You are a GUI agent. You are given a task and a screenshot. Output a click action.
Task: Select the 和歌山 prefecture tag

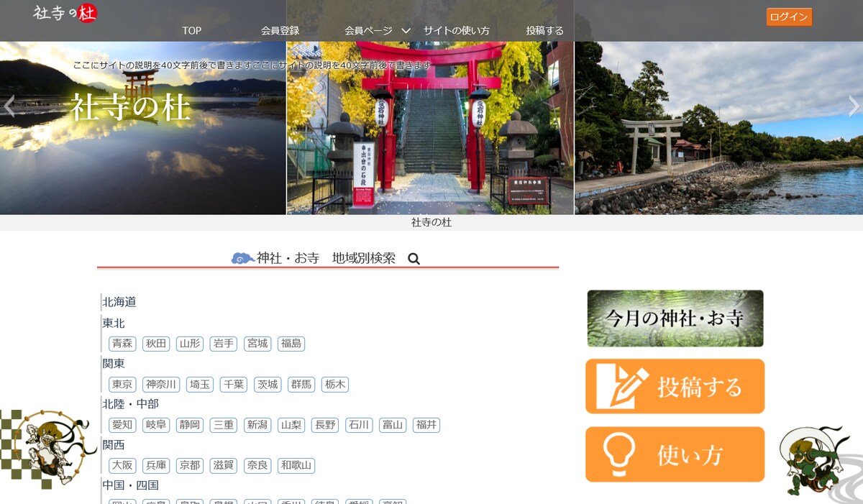point(296,466)
